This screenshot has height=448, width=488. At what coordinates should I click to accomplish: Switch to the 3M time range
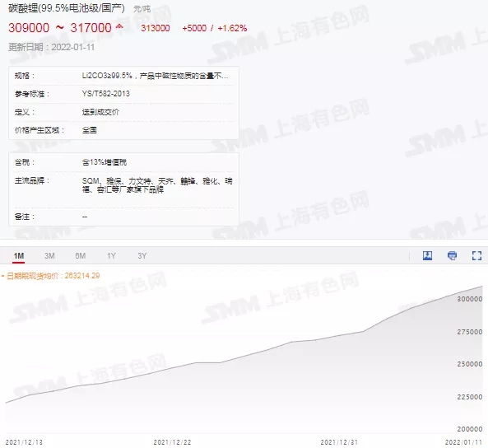coord(49,256)
